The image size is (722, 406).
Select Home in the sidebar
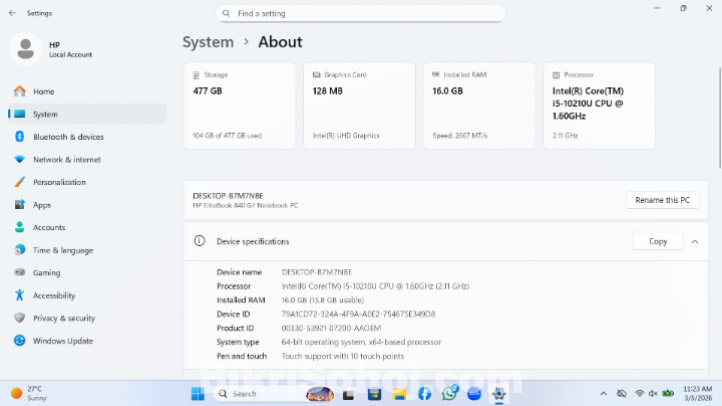(43, 91)
